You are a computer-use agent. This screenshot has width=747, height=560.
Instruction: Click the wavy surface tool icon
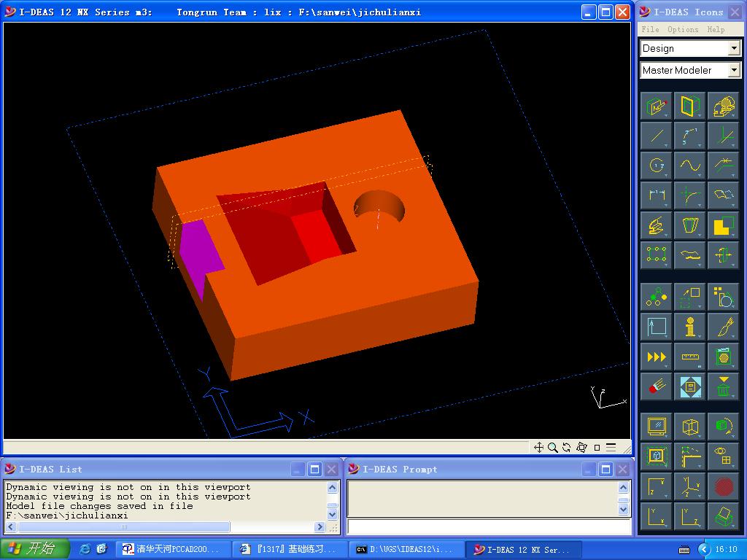coord(690,254)
